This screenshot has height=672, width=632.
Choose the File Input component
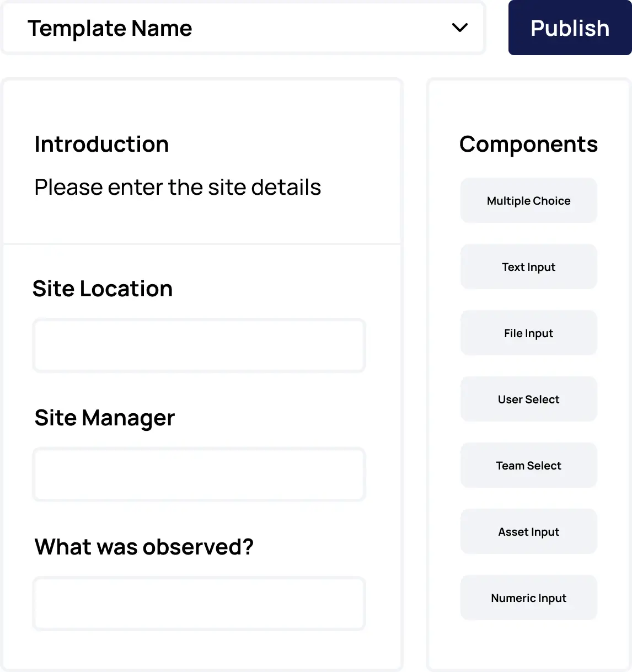tap(528, 333)
